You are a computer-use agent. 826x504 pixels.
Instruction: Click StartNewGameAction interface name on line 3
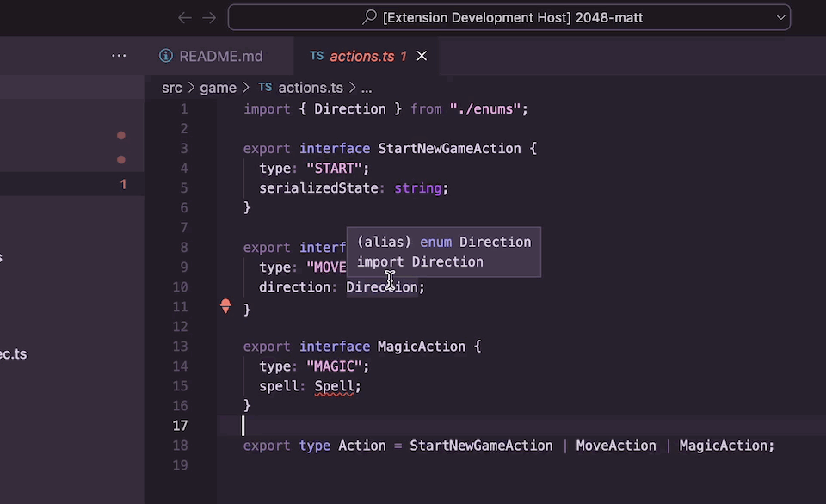(x=449, y=149)
